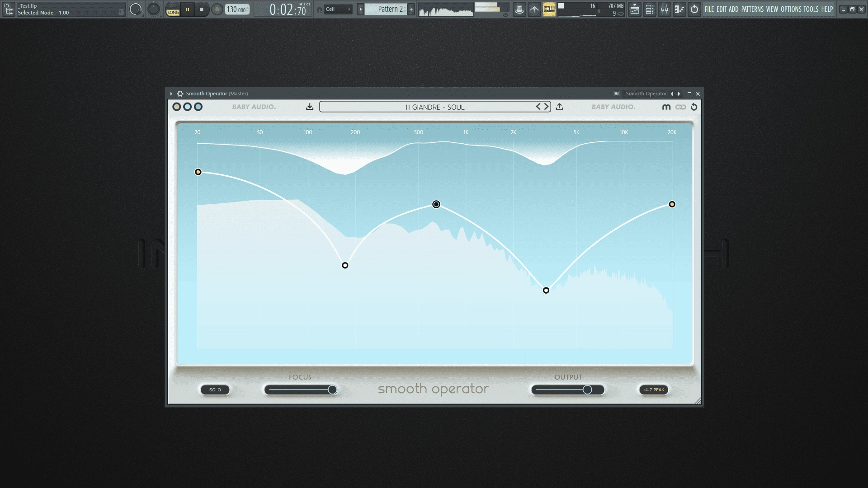868x488 pixels.
Task: Open the 11 GIANDRE - SOUL preset list
Action: coord(434,107)
